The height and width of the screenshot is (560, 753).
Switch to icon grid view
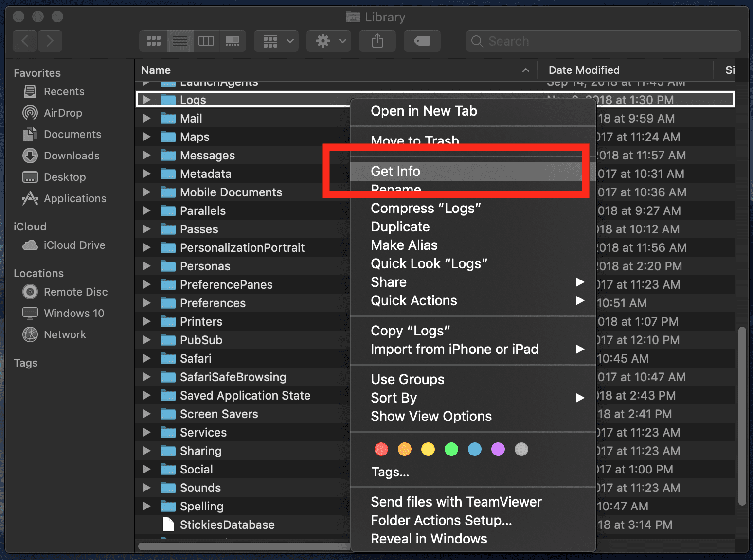153,41
